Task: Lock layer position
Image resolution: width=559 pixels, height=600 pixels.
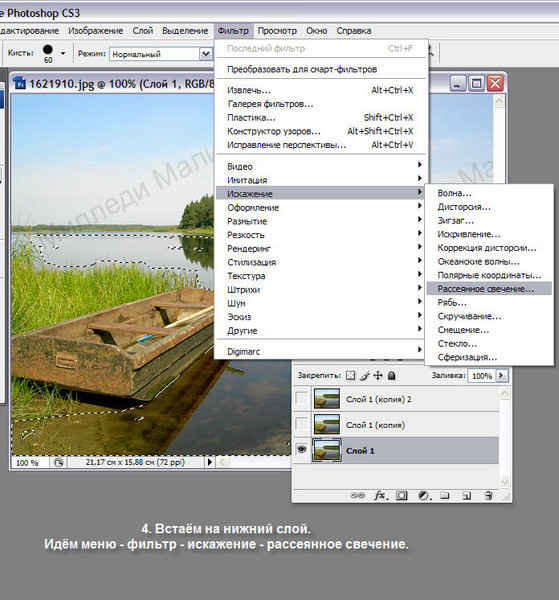Action: click(x=378, y=375)
